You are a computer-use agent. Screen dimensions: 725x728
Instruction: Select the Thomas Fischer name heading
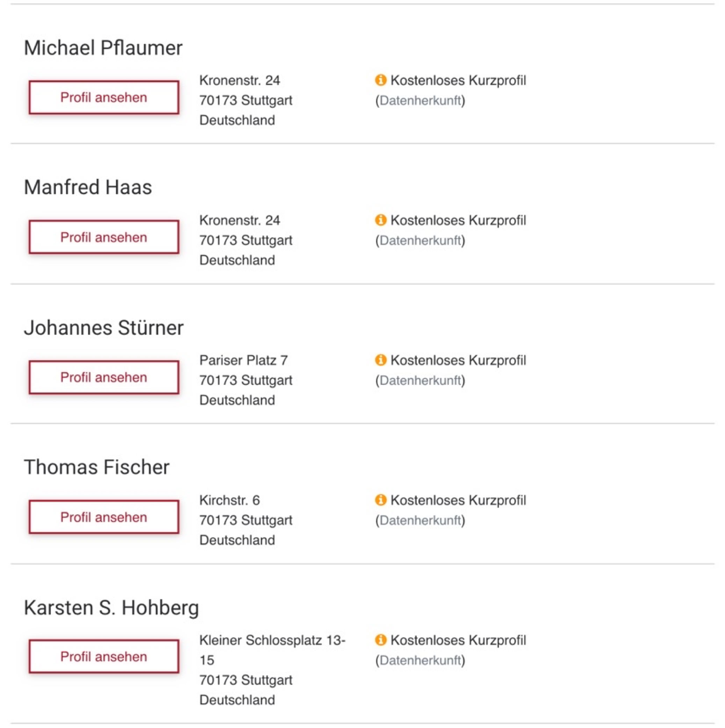click(x=96, y=467)
